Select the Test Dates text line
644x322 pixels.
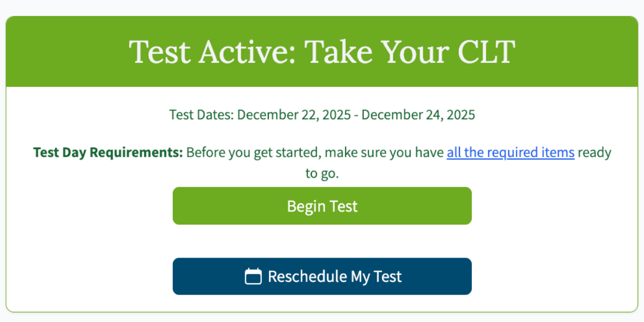[322, 114]
